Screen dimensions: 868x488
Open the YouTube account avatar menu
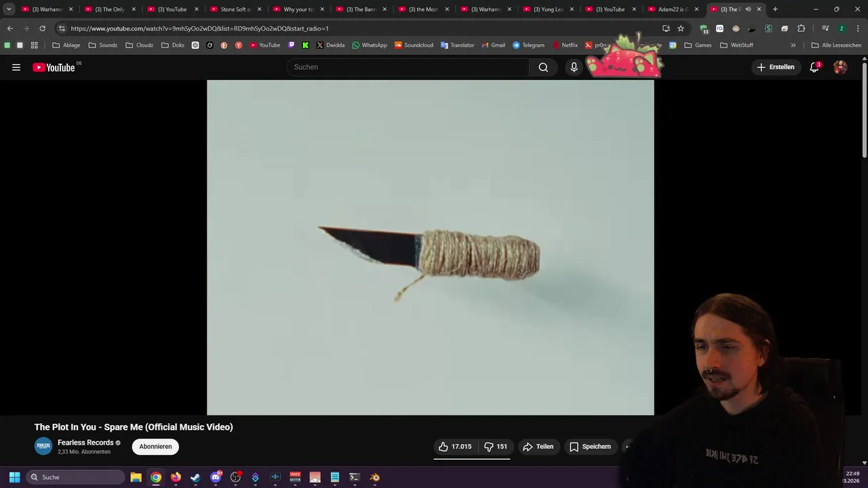click(840, 67)
